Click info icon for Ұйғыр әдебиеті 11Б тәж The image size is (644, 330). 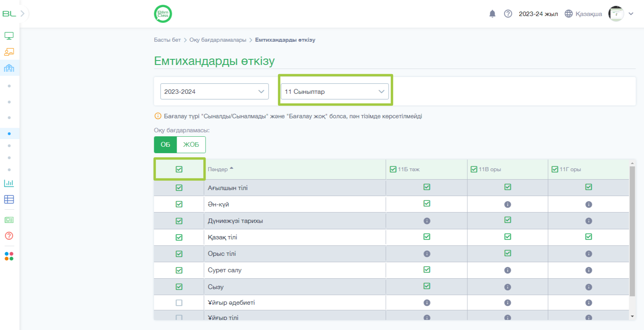point(427,303)
